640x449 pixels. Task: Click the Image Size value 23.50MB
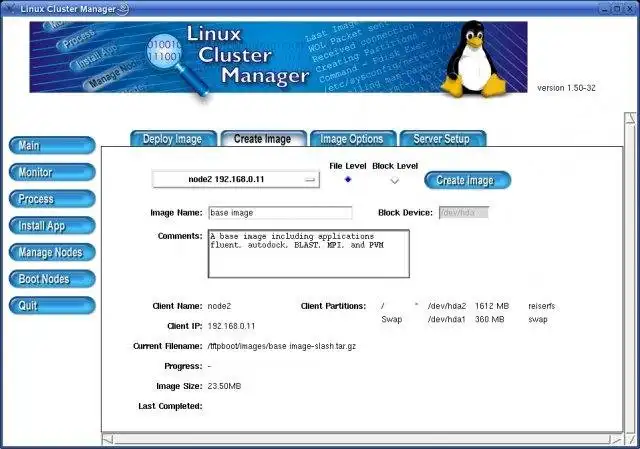click(x=224, y=386)
